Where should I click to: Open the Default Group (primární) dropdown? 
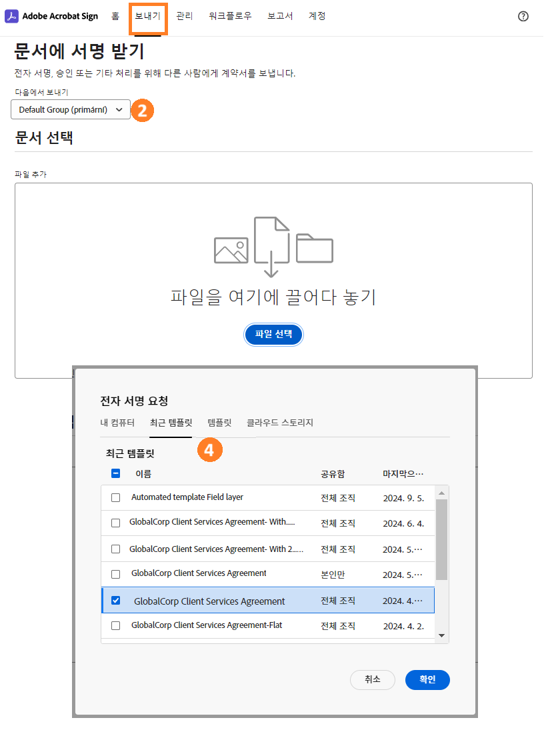coord(70,109)
